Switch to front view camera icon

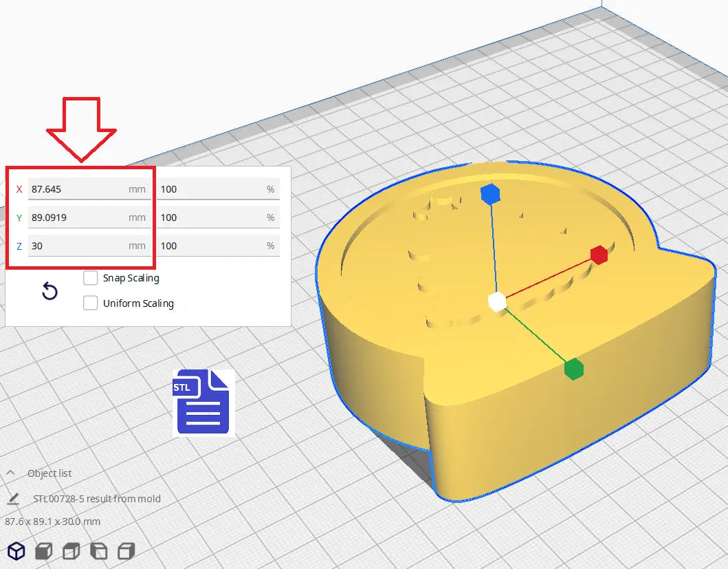point(44,550)
